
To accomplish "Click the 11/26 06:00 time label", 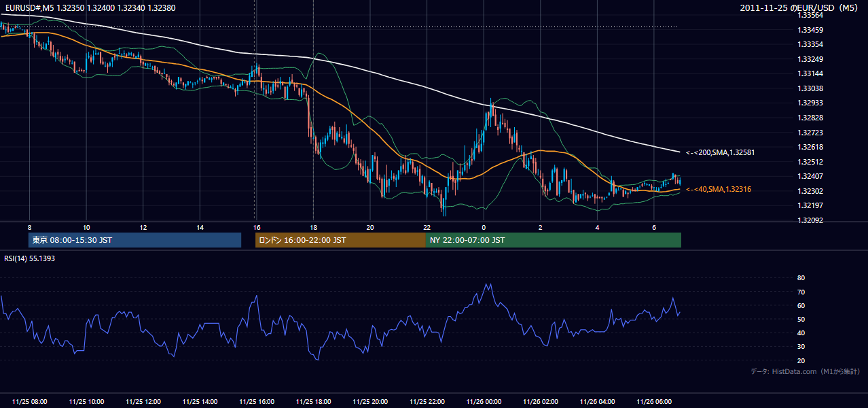I will [653, 402].
